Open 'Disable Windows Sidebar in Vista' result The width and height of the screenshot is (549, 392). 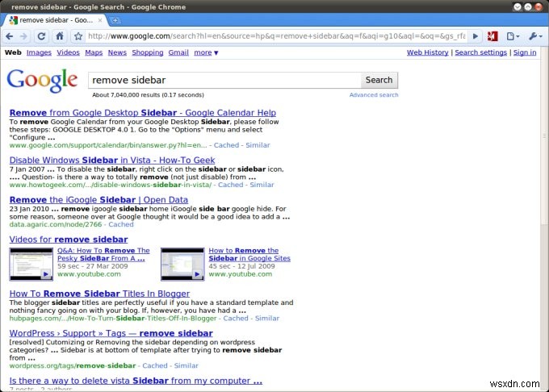click(112, 161)
